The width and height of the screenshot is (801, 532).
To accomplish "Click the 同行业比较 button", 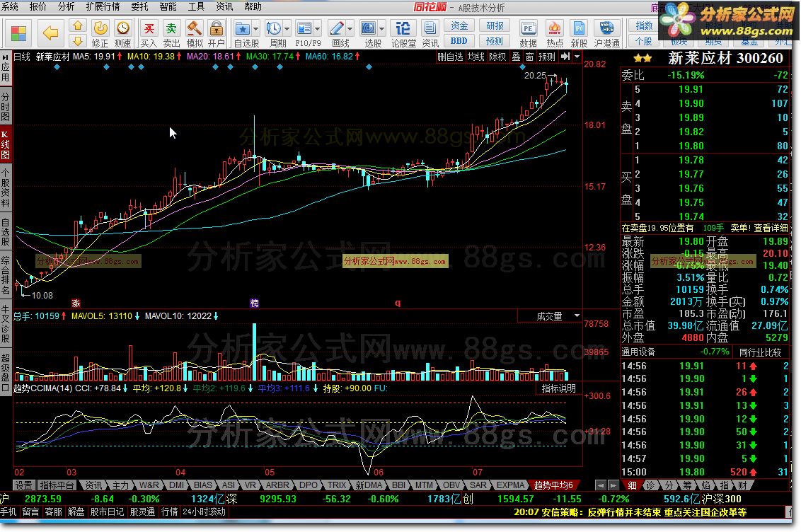I will [760, 352].
